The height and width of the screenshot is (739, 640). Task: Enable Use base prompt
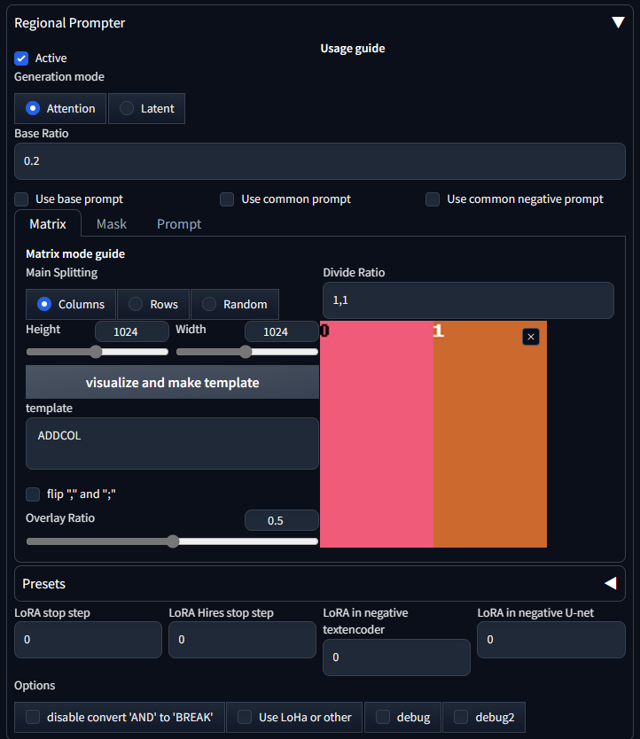(x=21, y=199)
